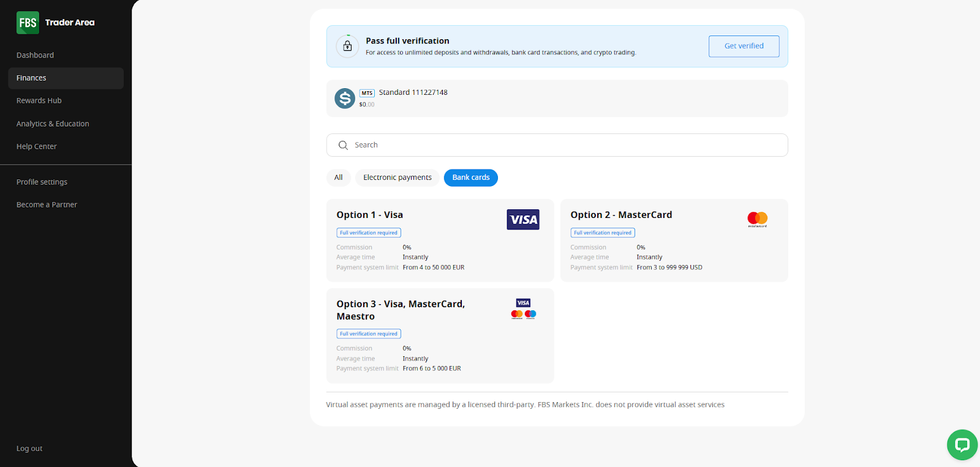Go to Analytics & Education
Viewport: 980px width, 467px height.
tap(53, 124)
